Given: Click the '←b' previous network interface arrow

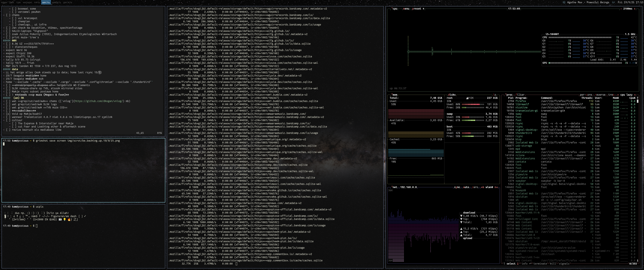Looking at the screenshot, I should click(482, 187).
